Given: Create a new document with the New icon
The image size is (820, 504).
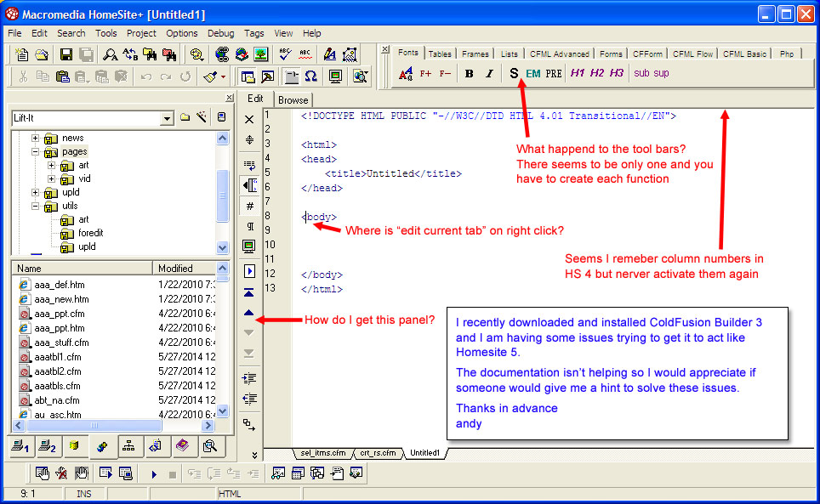Looking at the screenshot, I should (x=22, y=54).
